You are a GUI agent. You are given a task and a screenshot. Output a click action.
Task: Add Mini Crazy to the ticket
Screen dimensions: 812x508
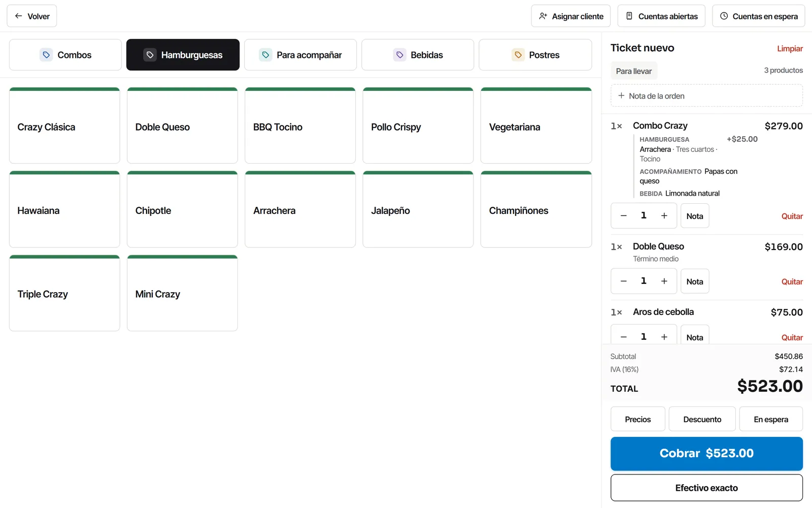182,293
